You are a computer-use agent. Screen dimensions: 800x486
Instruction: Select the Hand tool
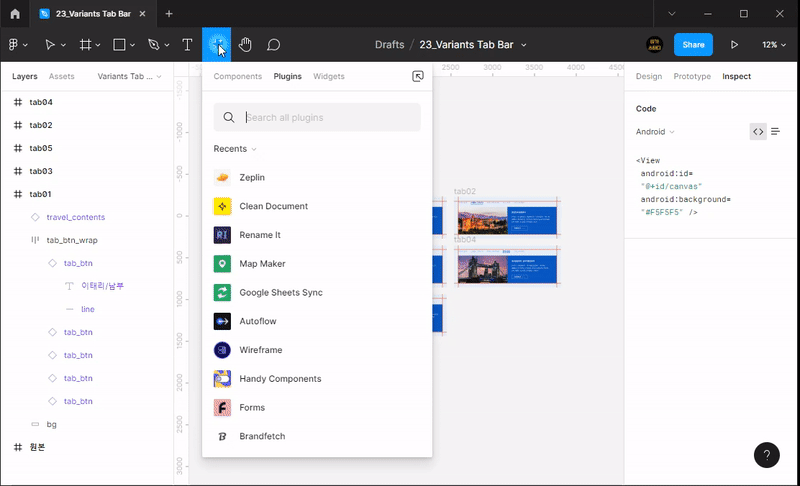[x=245, y=45]
